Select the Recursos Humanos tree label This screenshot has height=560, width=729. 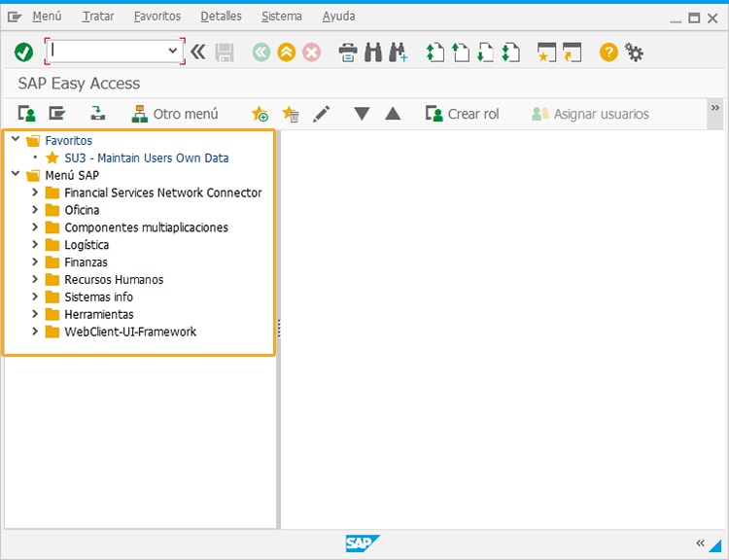pyautogui.click(x=114, y=280)
